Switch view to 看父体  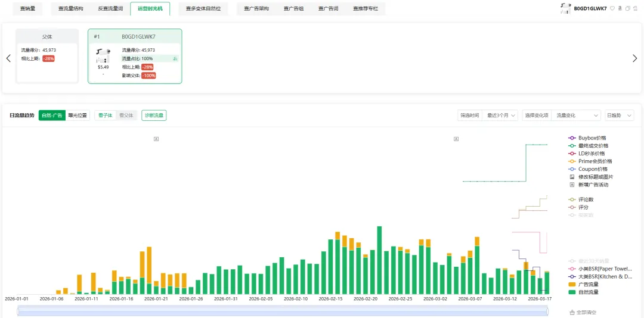126,116
